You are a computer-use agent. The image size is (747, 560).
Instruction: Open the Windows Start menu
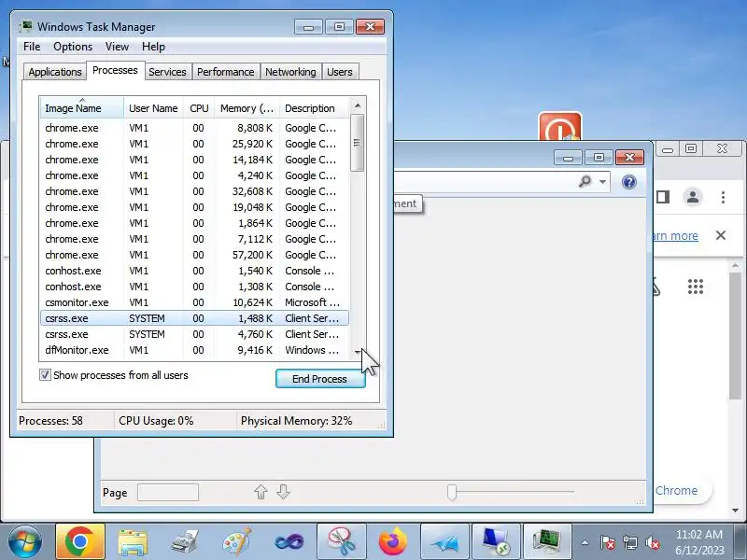(25, 542)
